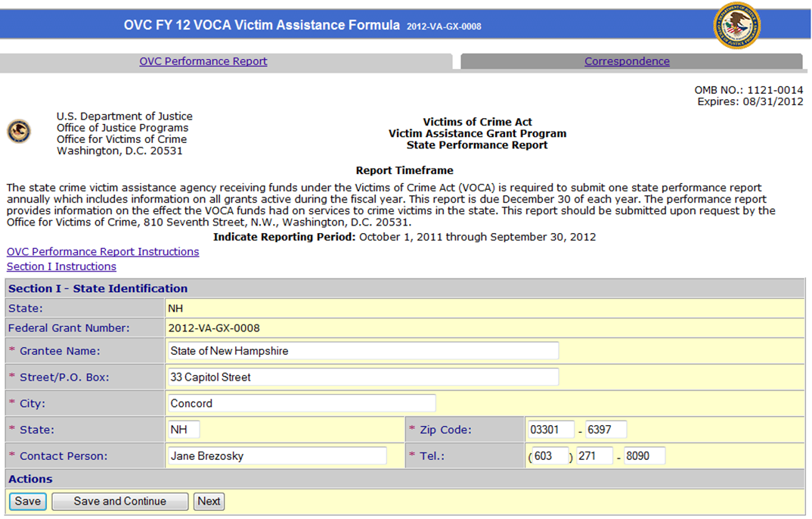Image resolution: width=812 pixels, height=519 pixels.
Task: Open Section I Instructions link
Action: 61,266
